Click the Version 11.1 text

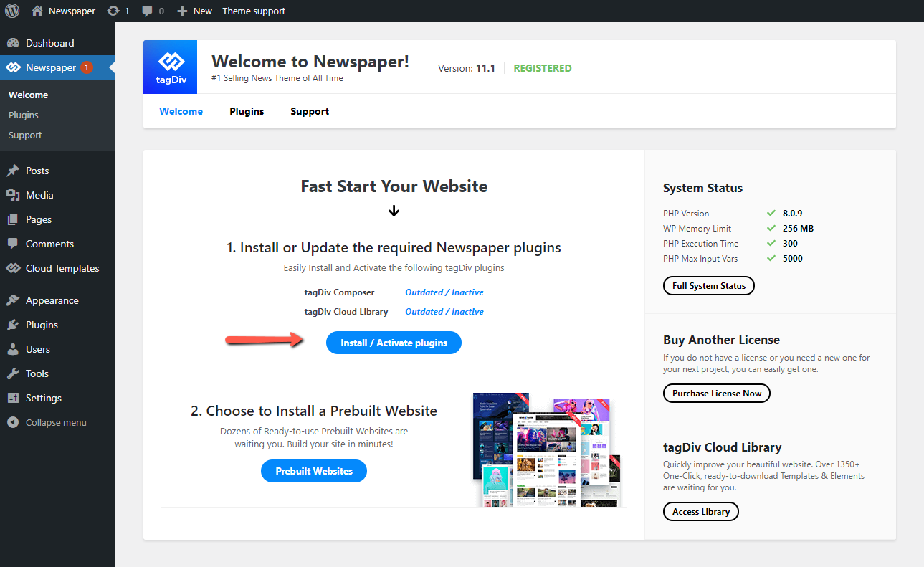click(467, 68)
